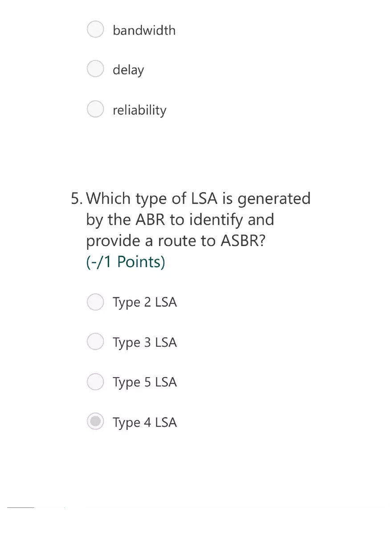Pick the Type 5 LSA radio button

pyautogui.click(x=95, y=382)
